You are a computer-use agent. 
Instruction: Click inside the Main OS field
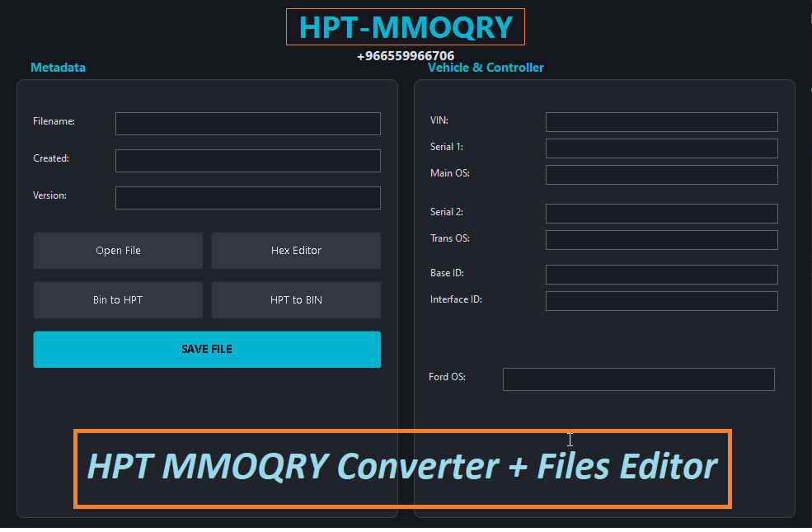point(661,175)
